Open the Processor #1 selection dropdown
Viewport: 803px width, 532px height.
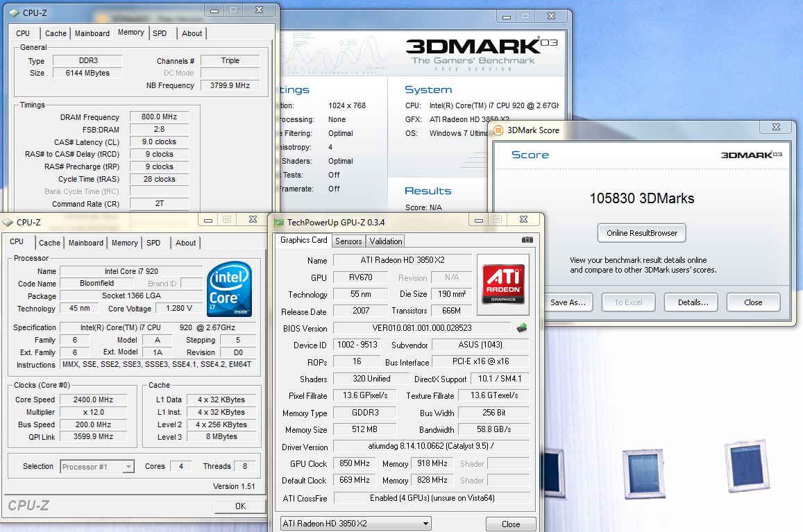pos(97,467)
